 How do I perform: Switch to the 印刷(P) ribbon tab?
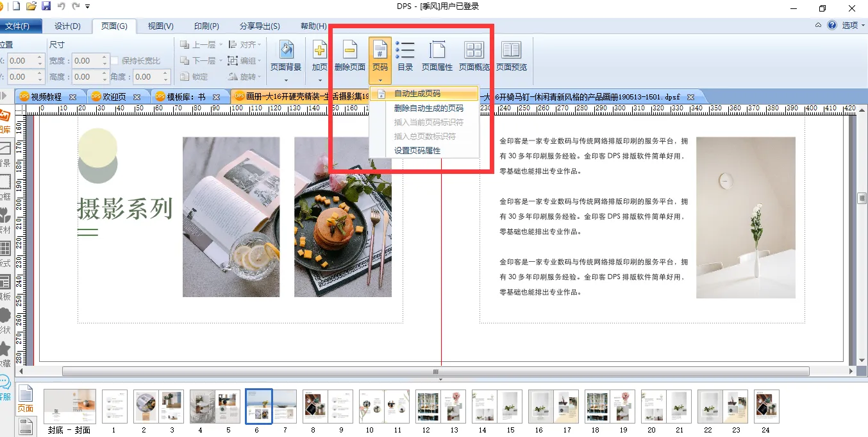tap(206, 26)
